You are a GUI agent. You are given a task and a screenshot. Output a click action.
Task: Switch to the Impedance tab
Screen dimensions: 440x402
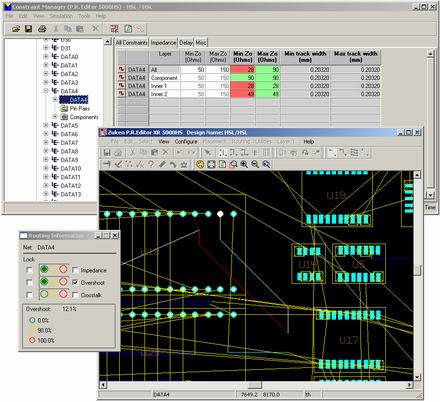[x=163, y=43]
